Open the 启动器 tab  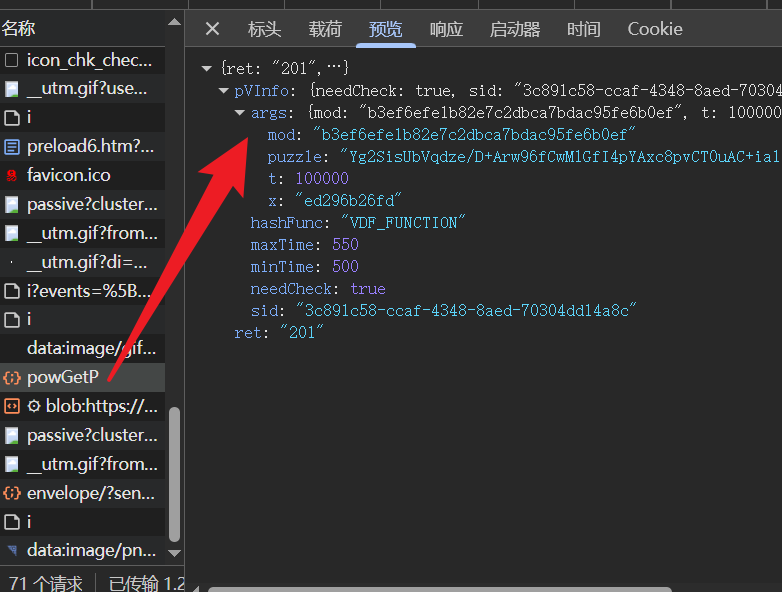515,29
